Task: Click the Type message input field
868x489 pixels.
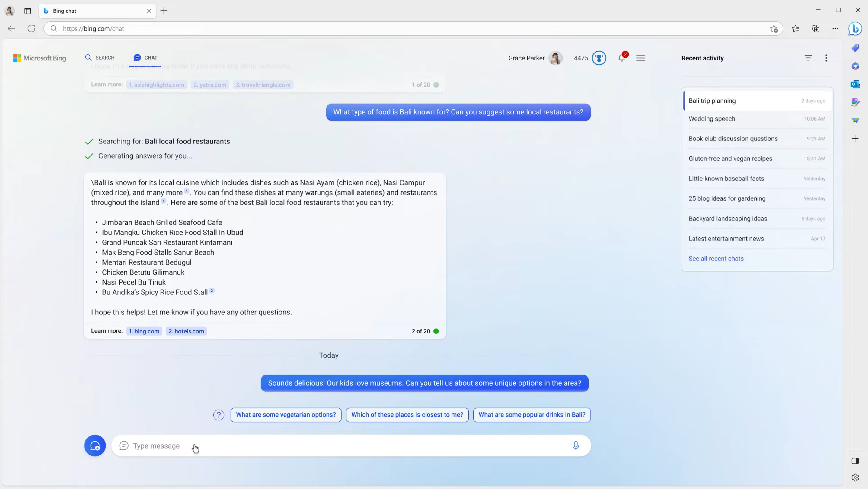Action: click(x=351, y=446)
